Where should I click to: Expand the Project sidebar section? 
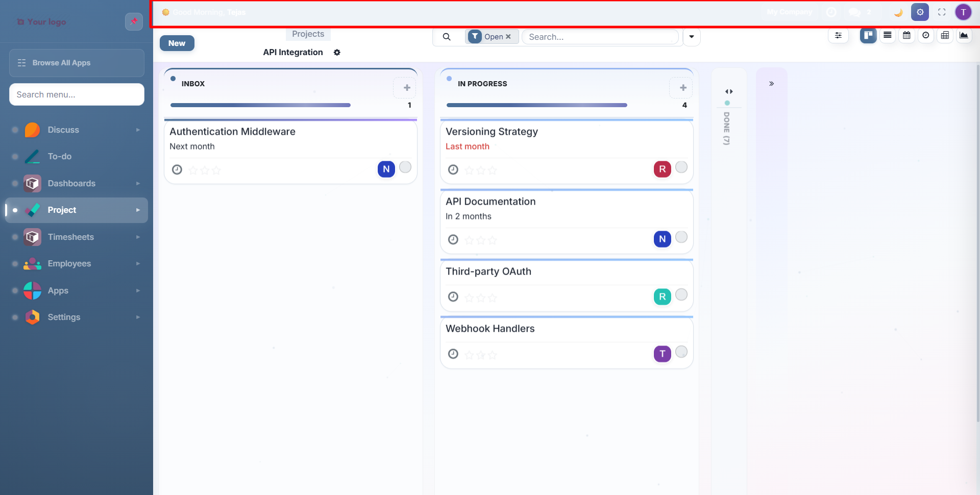point(138,210)
